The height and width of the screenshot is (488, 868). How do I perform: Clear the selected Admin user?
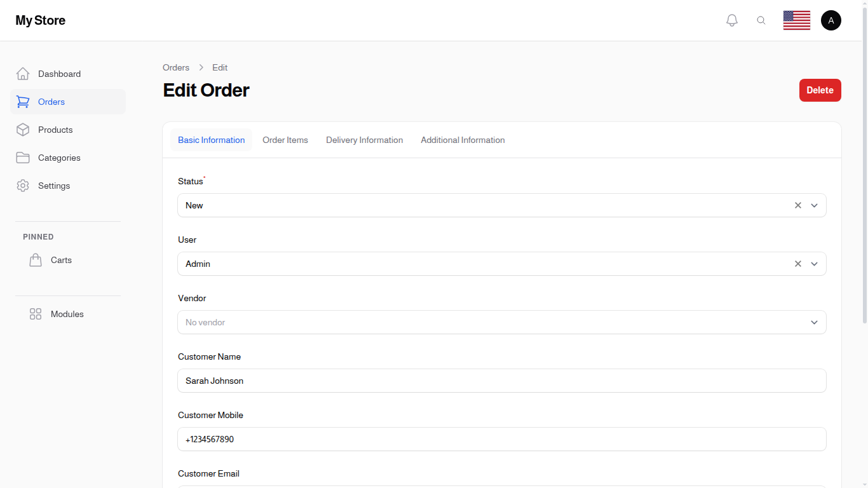coord(798,264)
